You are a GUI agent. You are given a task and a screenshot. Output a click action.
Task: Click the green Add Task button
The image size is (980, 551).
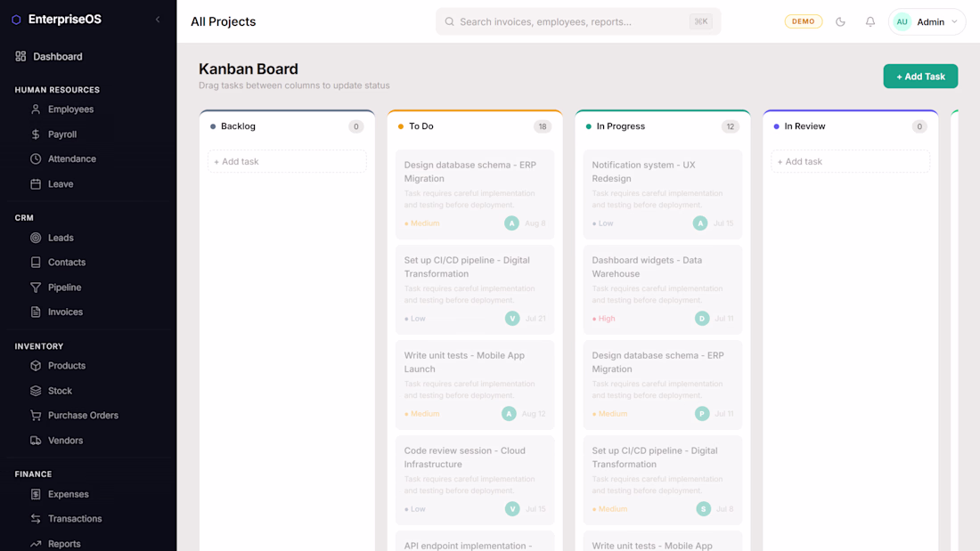(x=920, y=77)
